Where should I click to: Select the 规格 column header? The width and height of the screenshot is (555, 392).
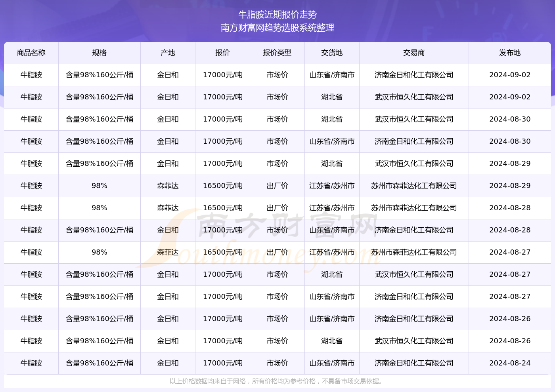click(100, 53)
